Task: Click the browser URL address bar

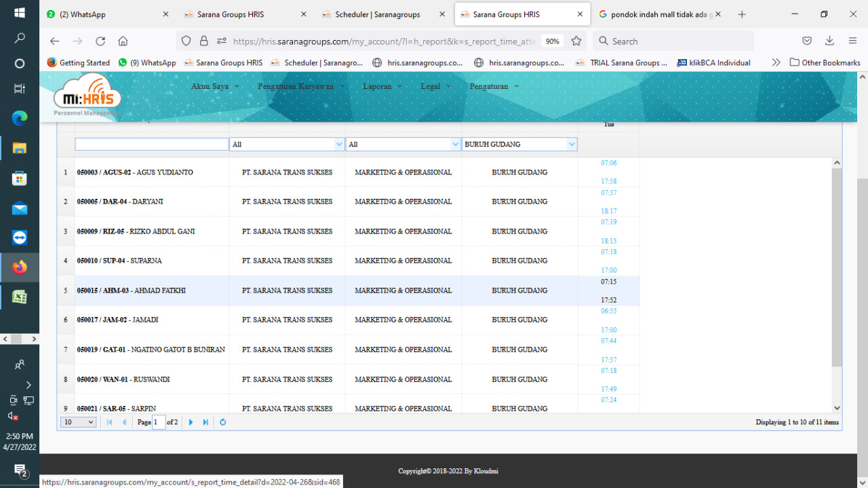Action: coord(383,41)
